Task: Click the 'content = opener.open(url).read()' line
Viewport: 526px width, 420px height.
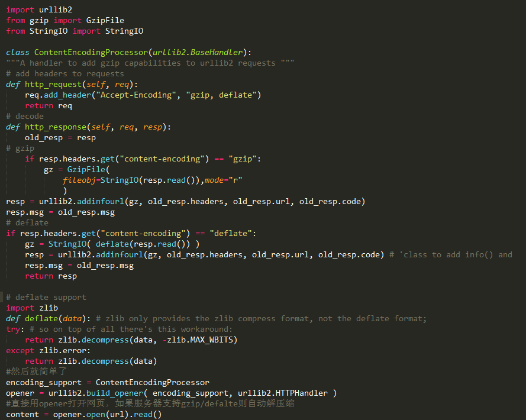Action: coord(84,415)
